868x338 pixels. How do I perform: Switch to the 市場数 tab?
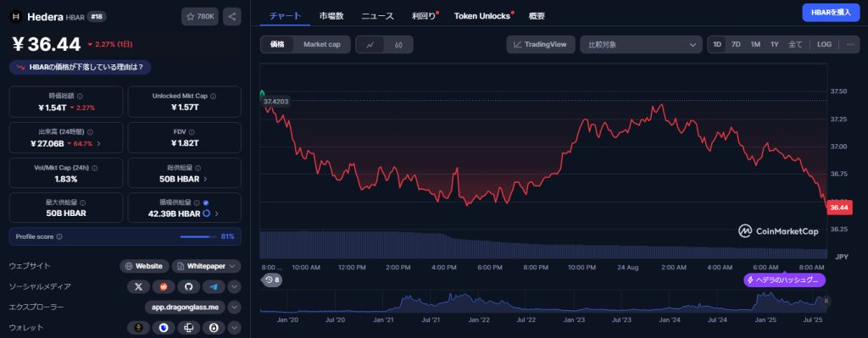(331, 16)
